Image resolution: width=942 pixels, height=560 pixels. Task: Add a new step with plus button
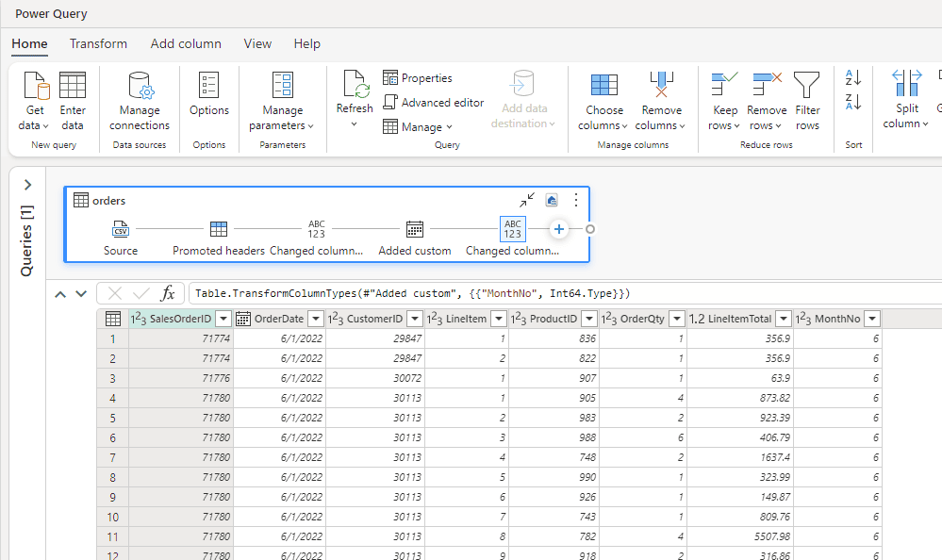pos(559,229)
